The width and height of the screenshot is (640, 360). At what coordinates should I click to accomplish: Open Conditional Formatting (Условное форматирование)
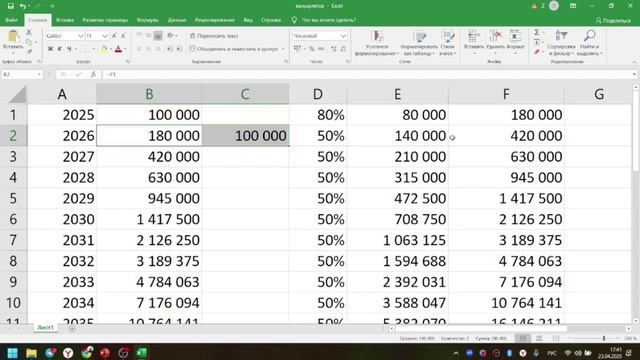coord(377,43)
